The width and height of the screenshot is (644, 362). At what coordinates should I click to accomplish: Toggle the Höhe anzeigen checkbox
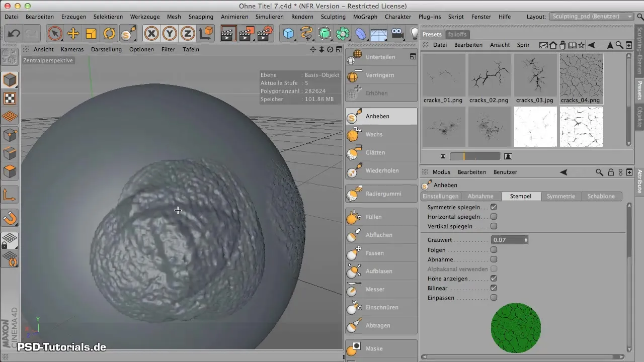coord(494,278)
